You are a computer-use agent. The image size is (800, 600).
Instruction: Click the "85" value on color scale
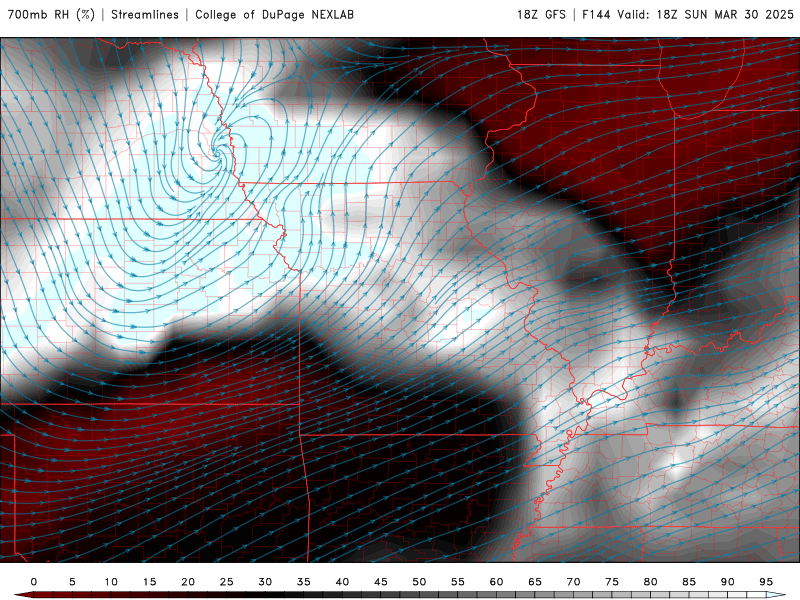click(689, 582)
